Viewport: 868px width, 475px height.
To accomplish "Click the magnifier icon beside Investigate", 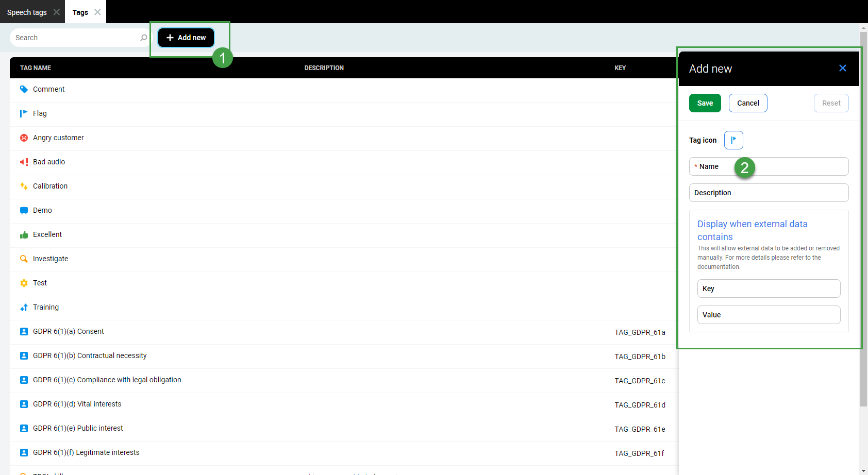I will 24,258.
